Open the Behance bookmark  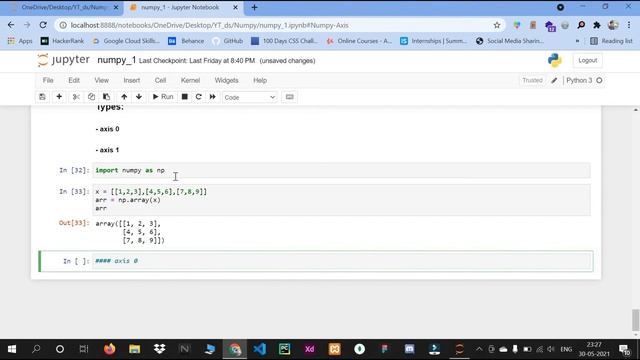pyautogui.click(x=186, y=41)
